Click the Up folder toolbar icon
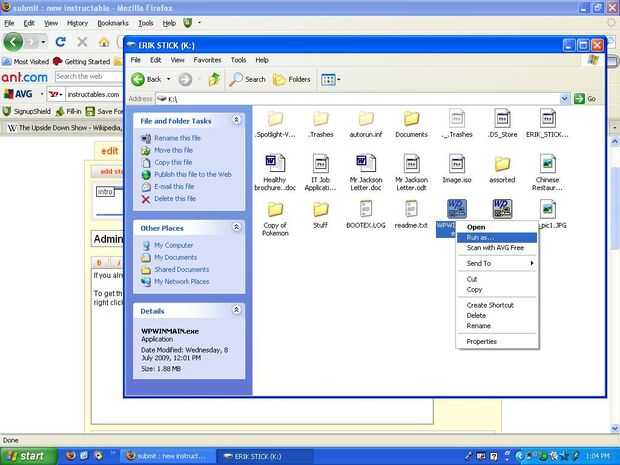 point(214,79)
